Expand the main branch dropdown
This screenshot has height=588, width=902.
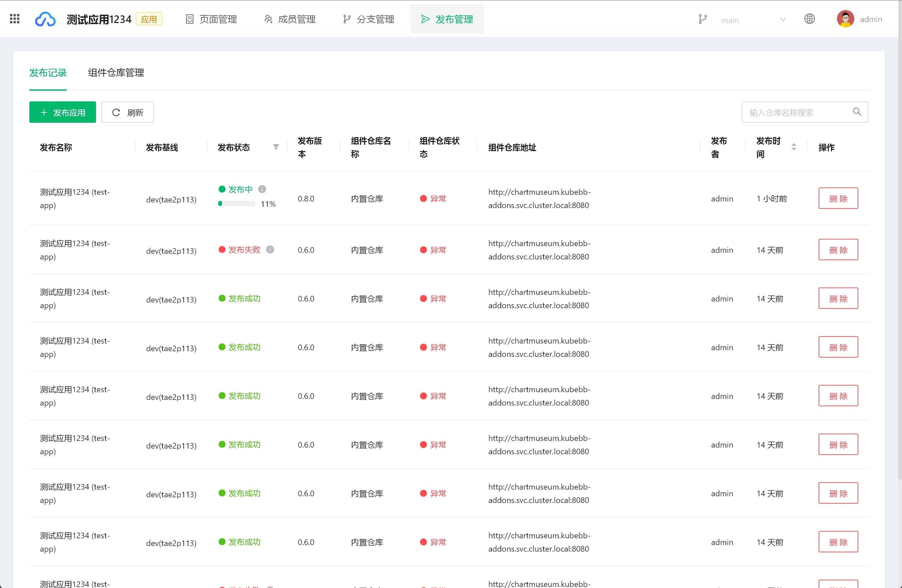[753, 20]
